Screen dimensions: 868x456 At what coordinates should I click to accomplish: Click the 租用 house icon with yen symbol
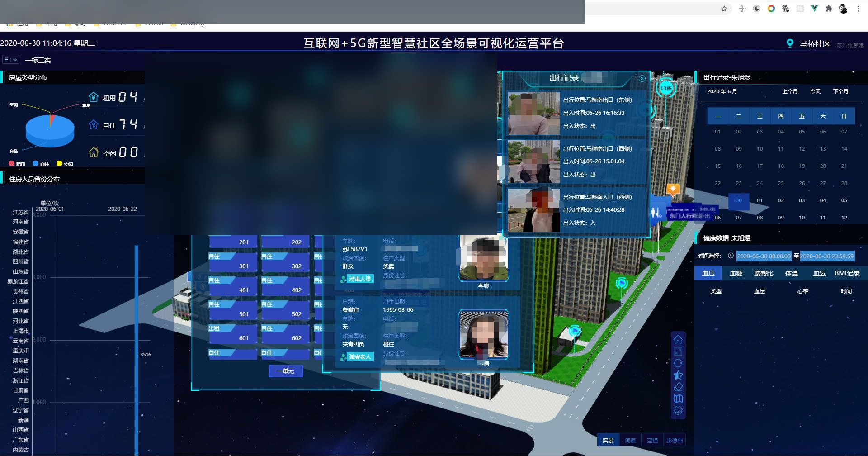(x=94, y=97)
